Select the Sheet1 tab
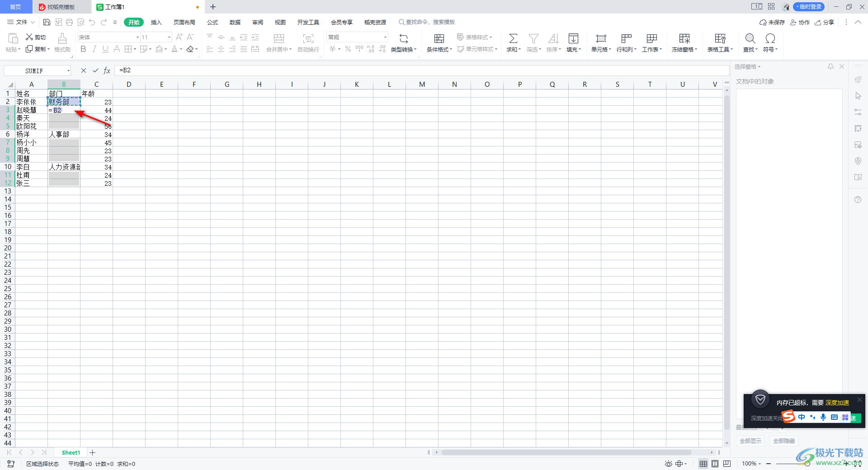 pyautogui.click(x=71, y=452)
